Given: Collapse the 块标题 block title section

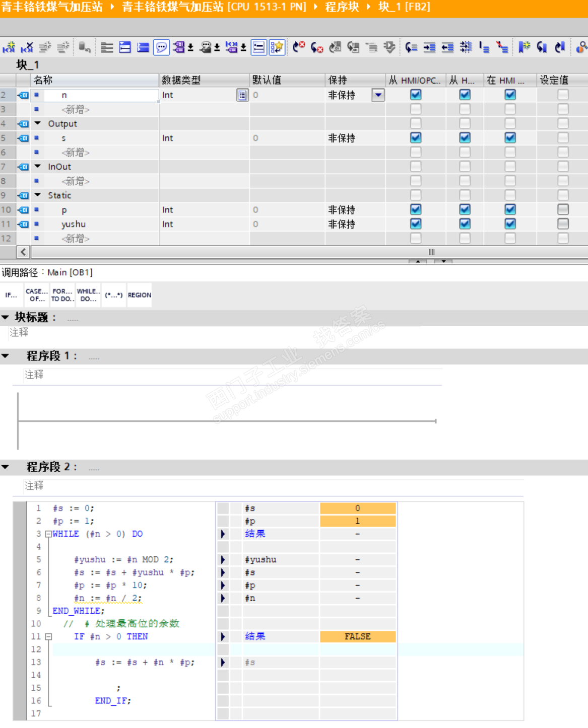Looking at the screenshot, I should [6, 317].
